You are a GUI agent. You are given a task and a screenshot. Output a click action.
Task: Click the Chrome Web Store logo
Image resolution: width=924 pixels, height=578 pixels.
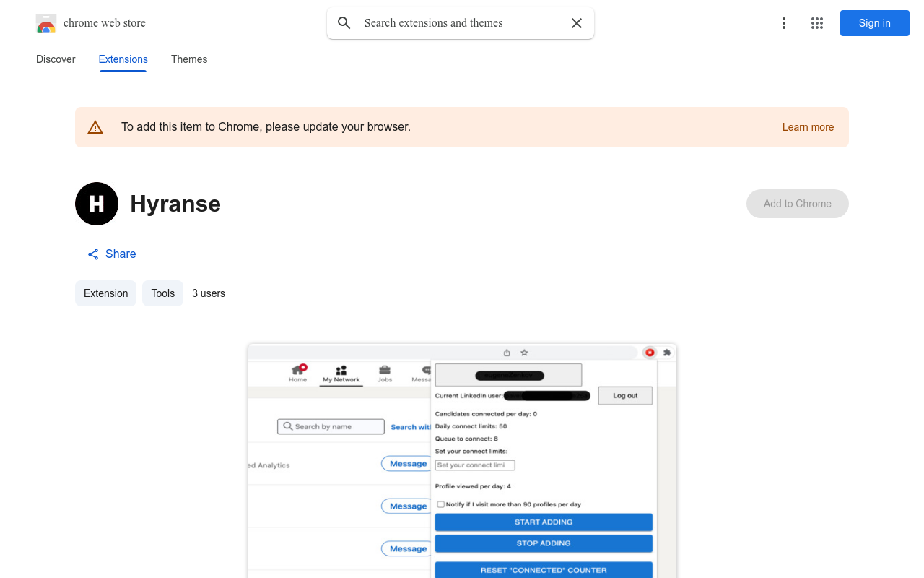click(46, 23)
